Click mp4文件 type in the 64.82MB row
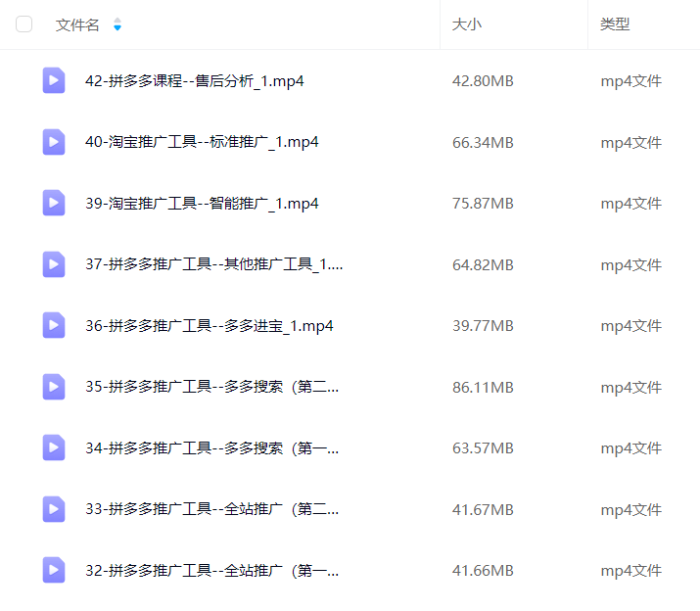 click(630, 265)
